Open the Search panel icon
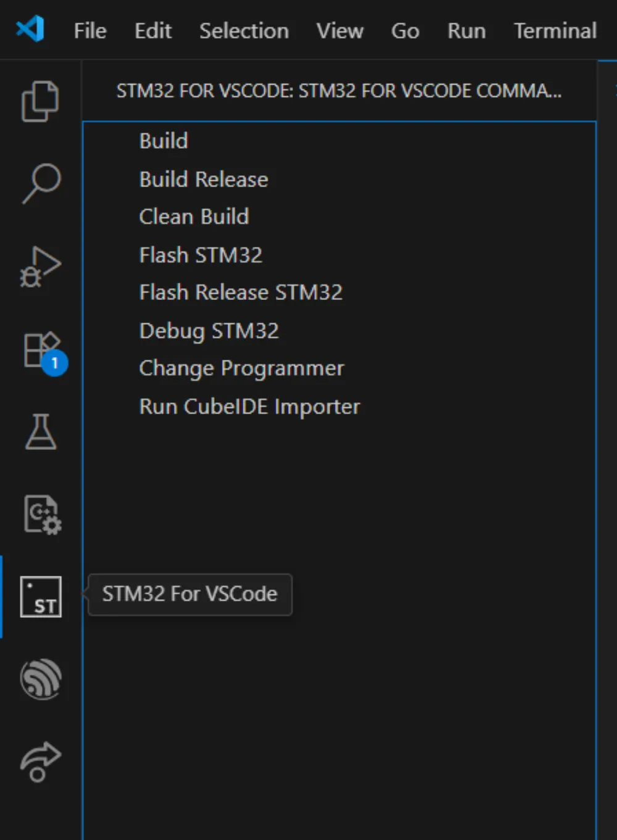This screenshot has height=840, width=617. [40, 183]
